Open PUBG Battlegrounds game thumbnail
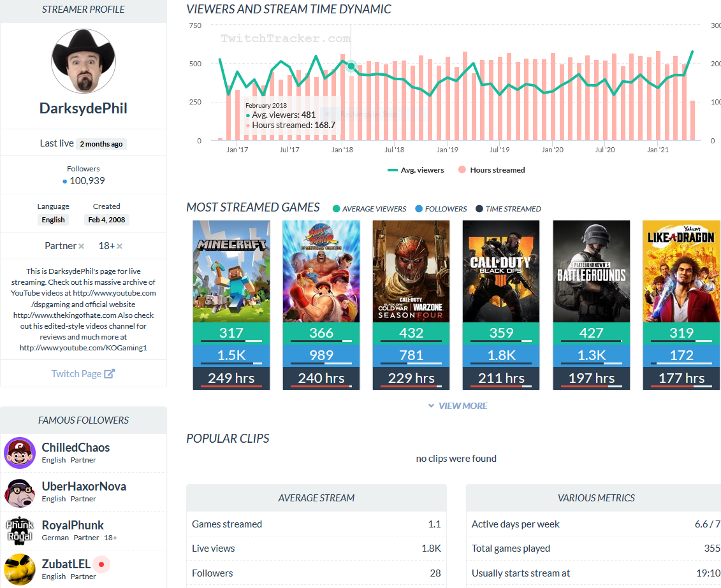Image resolution: width=721 pixels, height=588 pixels. [x=592, y=271]
